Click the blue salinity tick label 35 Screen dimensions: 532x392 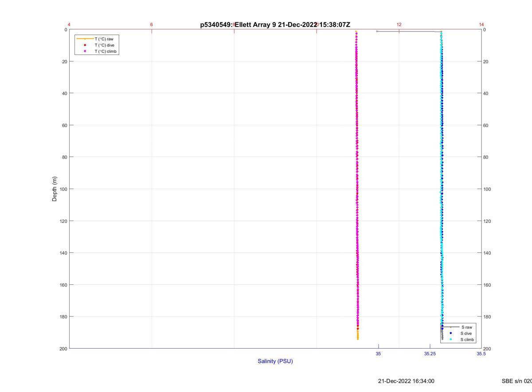tap(378, 353)
